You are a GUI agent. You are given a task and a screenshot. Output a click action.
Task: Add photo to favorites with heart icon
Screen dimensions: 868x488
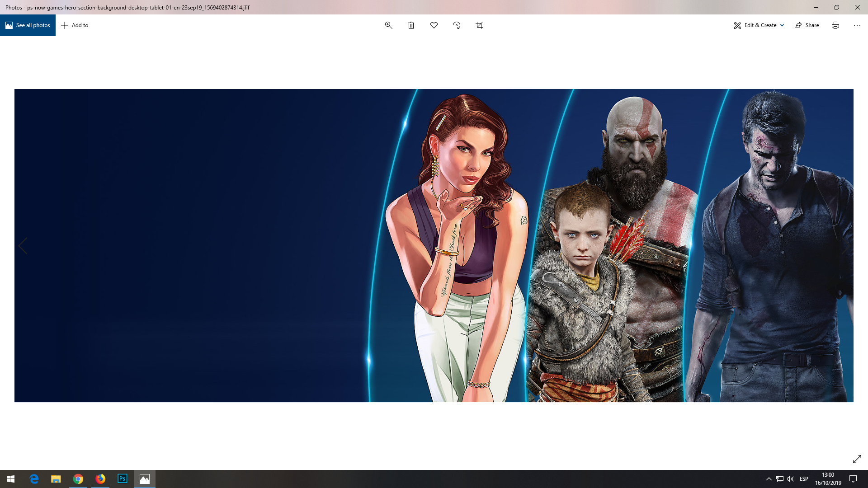[434, 25]
